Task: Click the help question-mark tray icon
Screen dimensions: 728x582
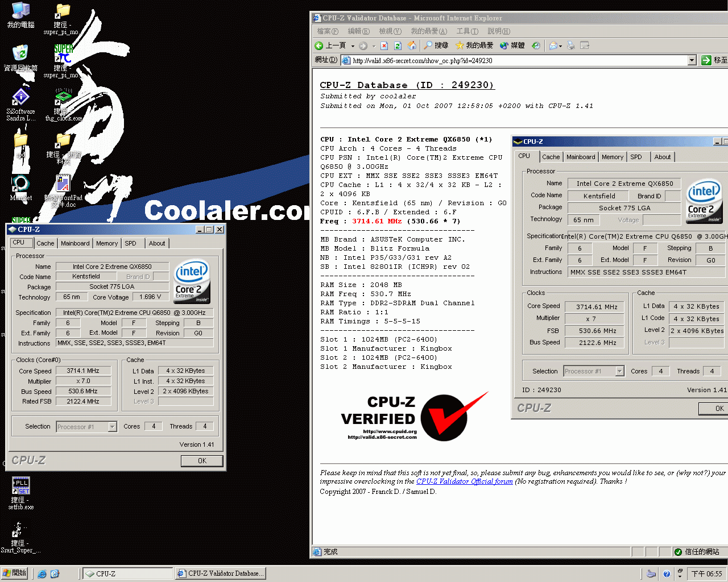Action: click(x=667, y=574)
